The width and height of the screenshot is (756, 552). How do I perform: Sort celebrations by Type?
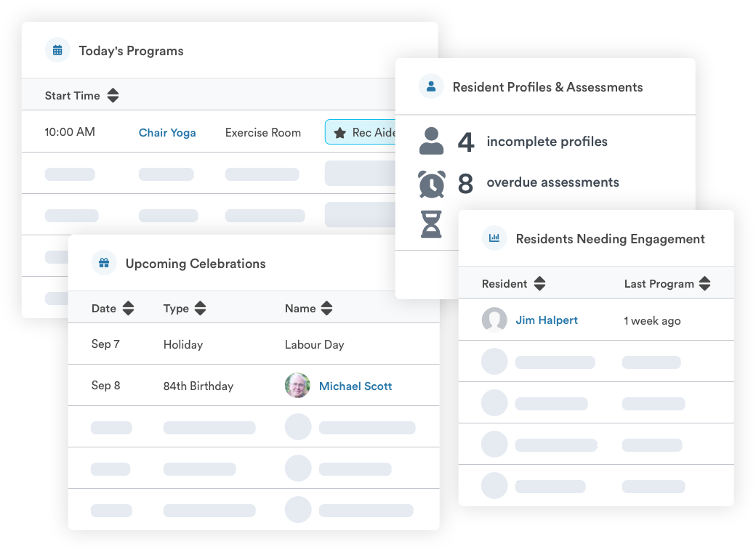pyautogui.click(x=200, y=308)
